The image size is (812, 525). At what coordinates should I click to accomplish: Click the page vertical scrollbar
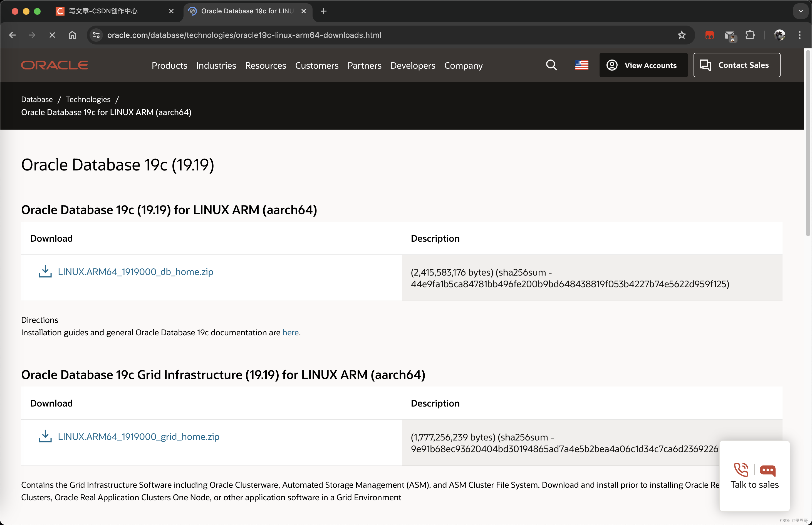[x=808, y=143]
